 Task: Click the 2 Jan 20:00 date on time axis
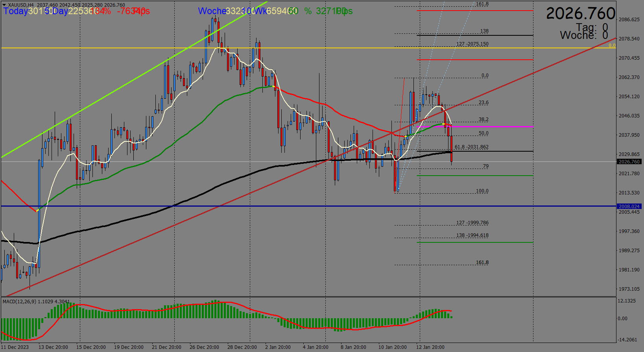278,347
